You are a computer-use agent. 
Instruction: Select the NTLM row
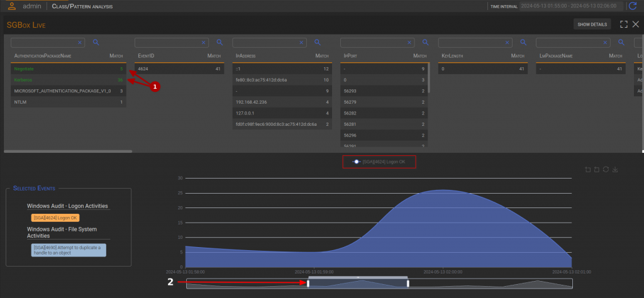click(x=68, y=102)
